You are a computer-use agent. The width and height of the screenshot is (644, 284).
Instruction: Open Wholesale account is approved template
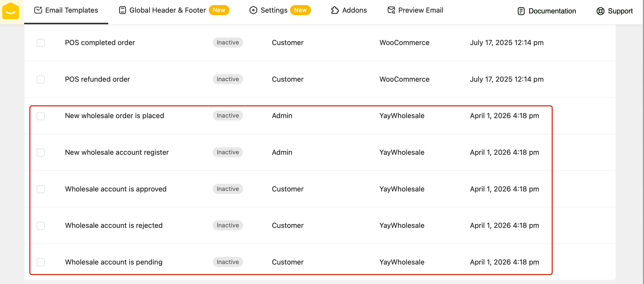pyautogui.click(x=115, y=189)
